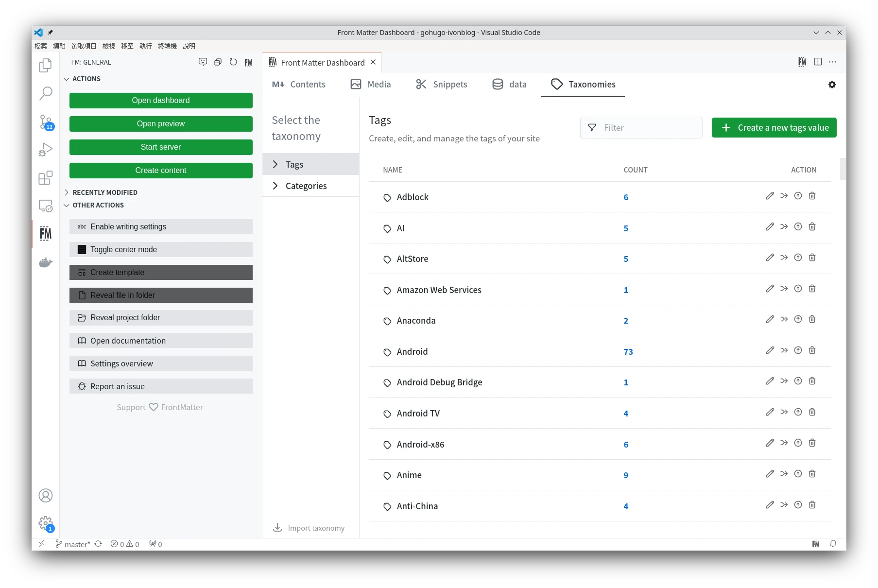Image resolution: width=878 pixels, height=588 pixels.
Task: Click the Start server button
Action: click(x=161, y=147)
